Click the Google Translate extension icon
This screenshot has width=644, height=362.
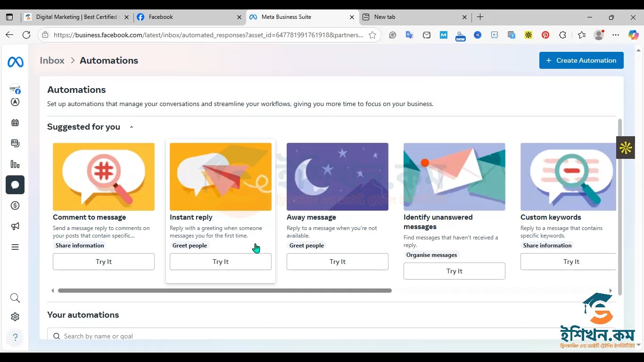(410, 35)
